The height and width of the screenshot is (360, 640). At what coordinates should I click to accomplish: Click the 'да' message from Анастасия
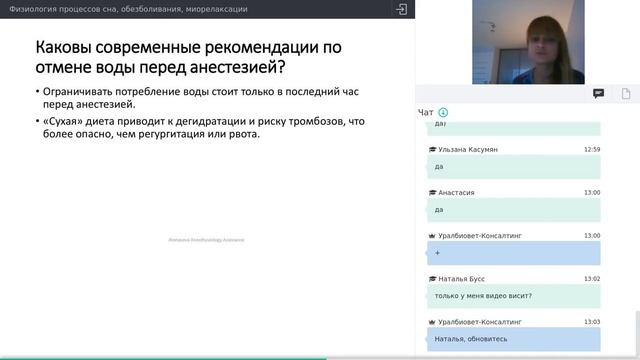pyautogui.click(x=513, y=210)
